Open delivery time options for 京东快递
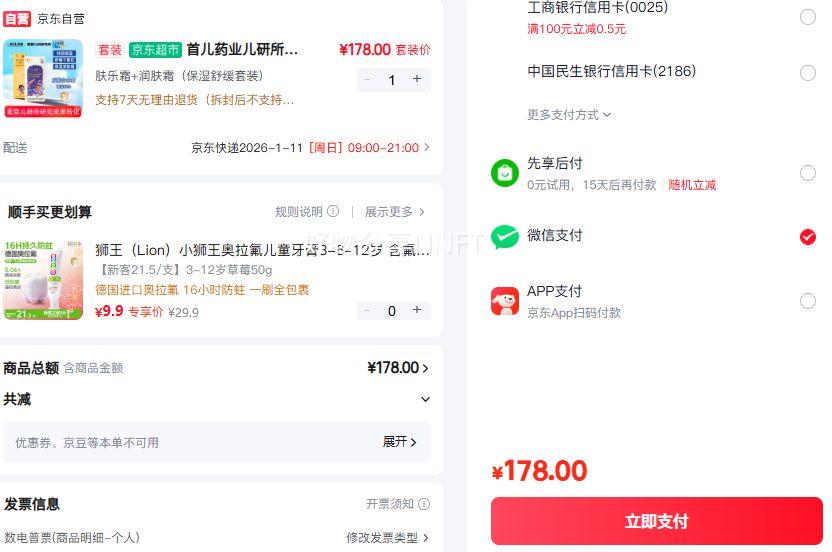This screenshot has height=552, width=832. point(427,147)
